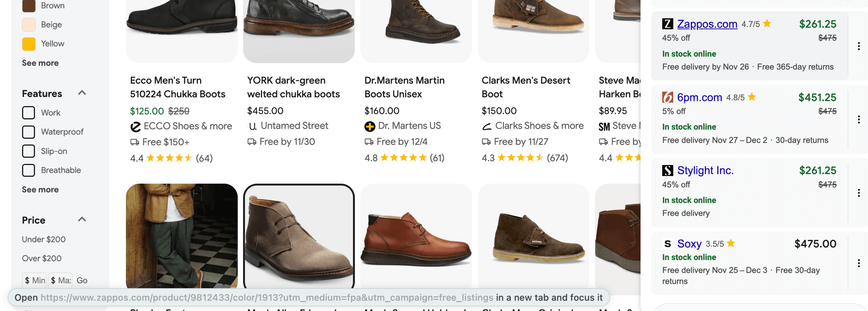Open the three-dot menu on the Zappos offer
Image resolution: width=868 pixels, height=311 pixels.
(859, 46)
